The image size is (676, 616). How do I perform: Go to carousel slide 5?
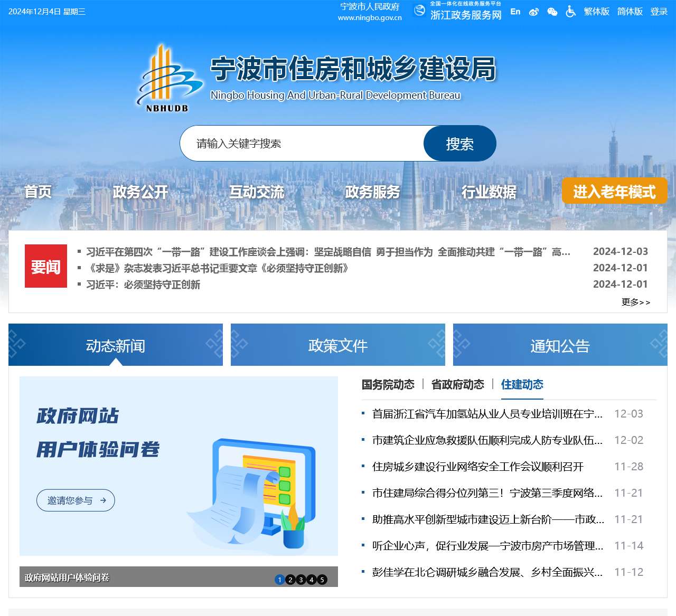[322, 580]
